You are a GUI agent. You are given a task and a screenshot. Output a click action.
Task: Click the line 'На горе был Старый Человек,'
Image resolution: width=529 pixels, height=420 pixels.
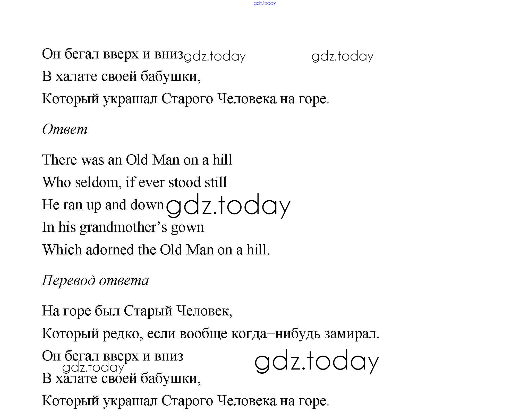click(137, 311)
